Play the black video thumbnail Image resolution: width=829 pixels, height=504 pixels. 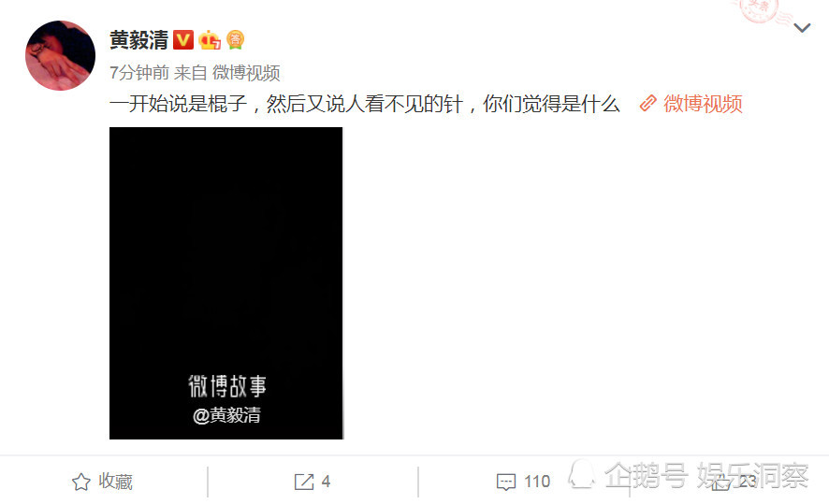click(x=226, y=283)
